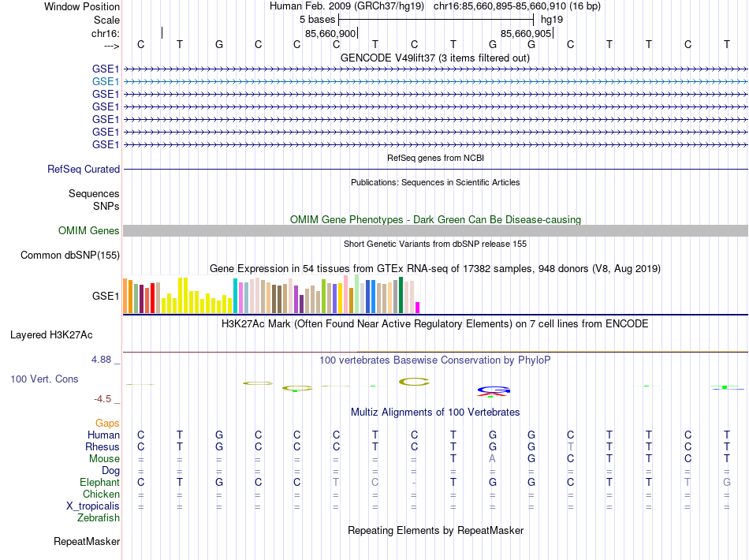Click the dark green GTEx expression bar
This screenshot has height=560, width=749.
[x=401, y=295]
